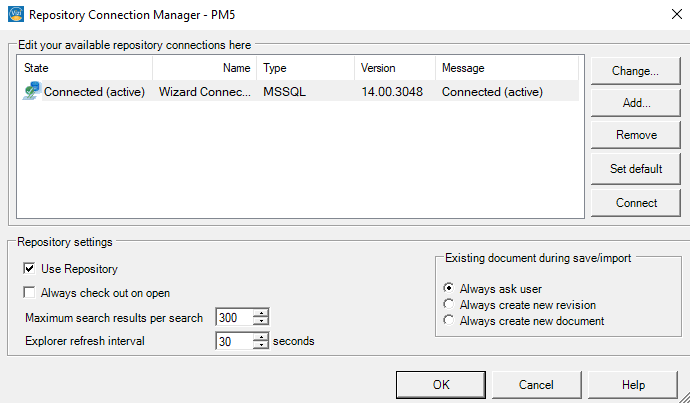The image size is (690, 403).
Task: Sort connections by Version column header
Action: point(395,68)
